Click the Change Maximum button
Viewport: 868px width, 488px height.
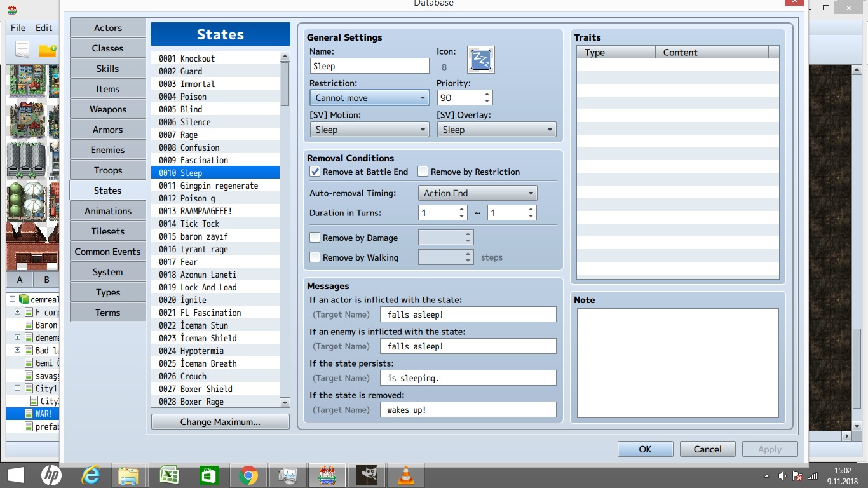point(220,422)
